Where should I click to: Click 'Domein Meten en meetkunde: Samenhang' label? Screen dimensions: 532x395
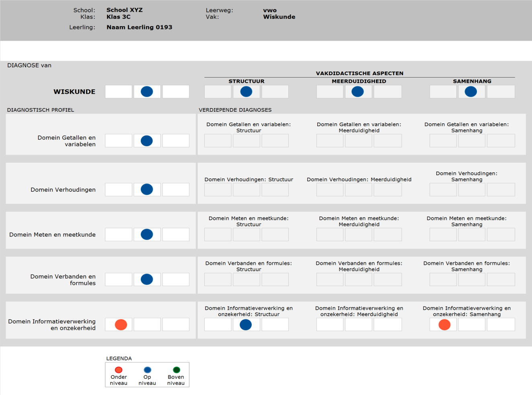click(x=466, y=221)
